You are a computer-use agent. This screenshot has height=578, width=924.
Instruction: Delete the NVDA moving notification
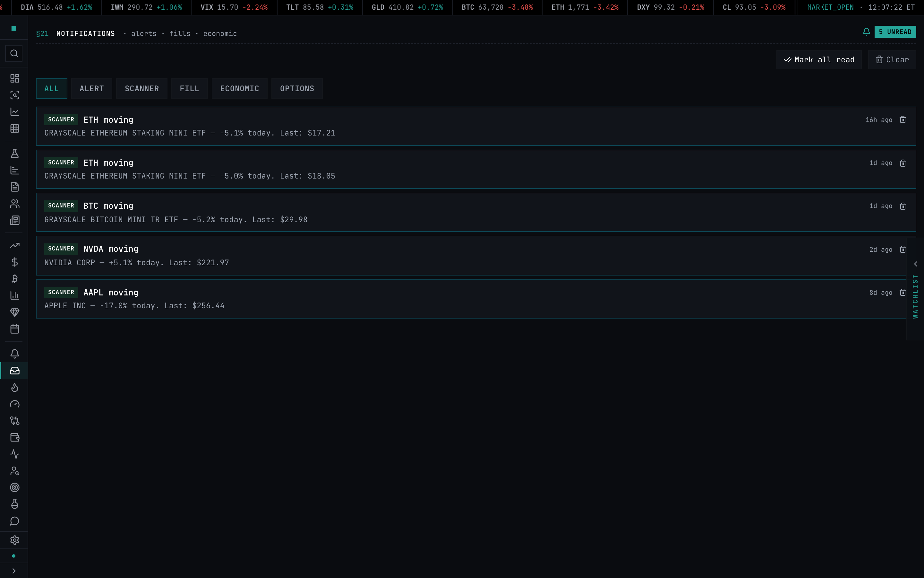click(x=903, y=249)
